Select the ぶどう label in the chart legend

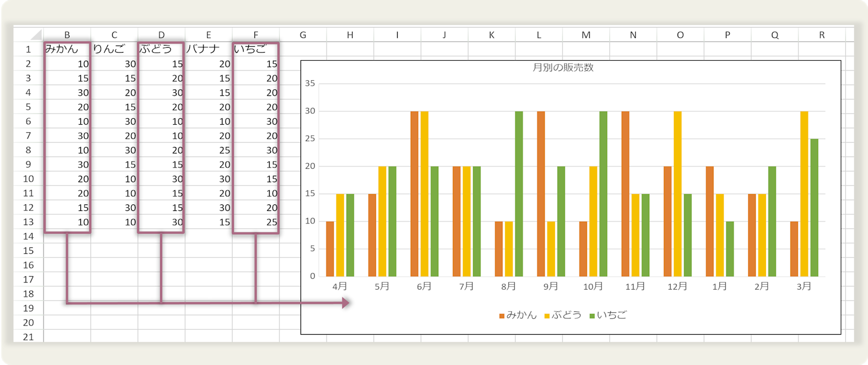click(x=566, y=315)
